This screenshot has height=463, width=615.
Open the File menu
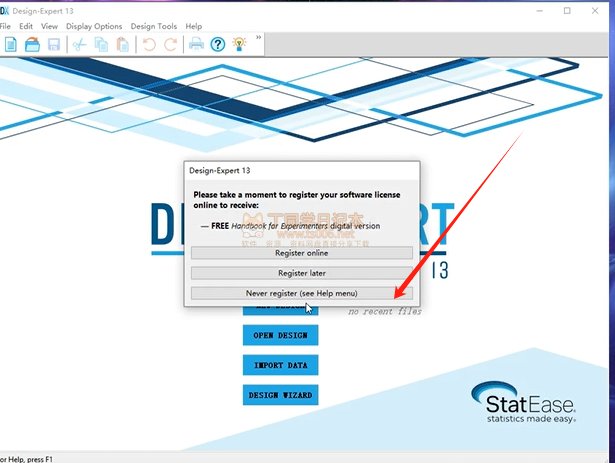(x=5, y=26)
